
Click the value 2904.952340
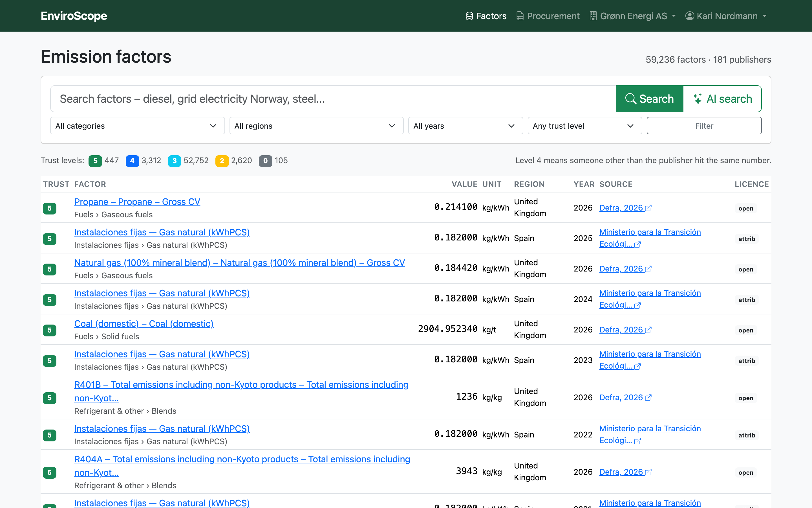click(x=448, y=329)
